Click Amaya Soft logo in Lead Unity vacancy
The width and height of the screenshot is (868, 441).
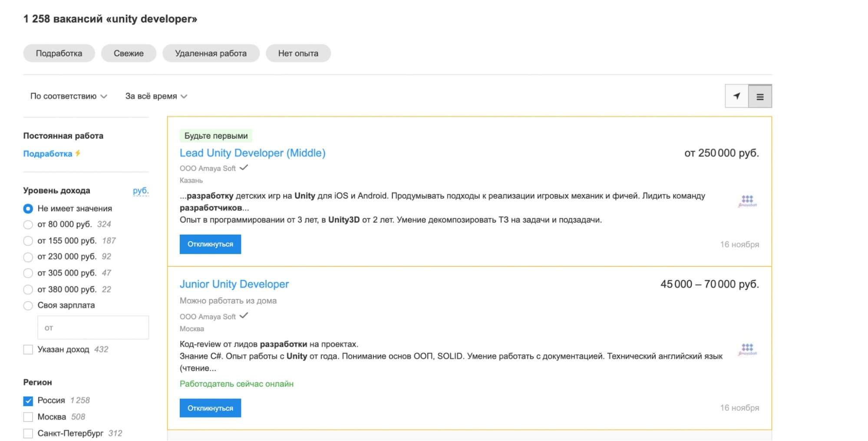coord(747,201)
